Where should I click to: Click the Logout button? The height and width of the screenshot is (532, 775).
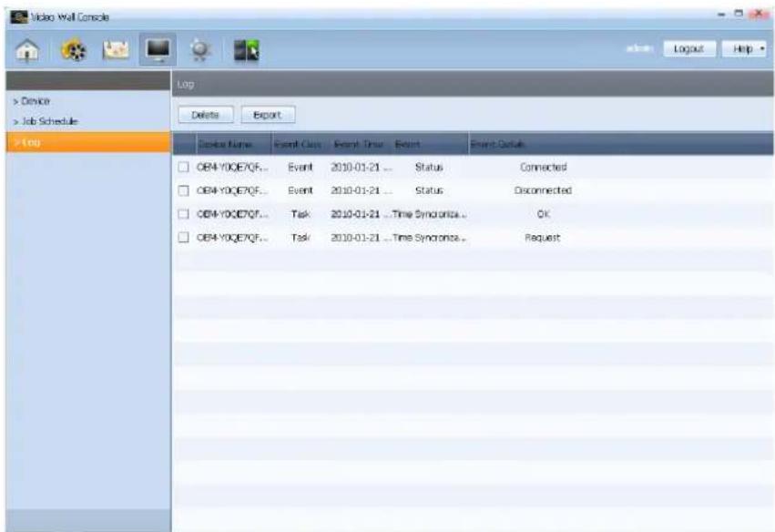(x=688, y=48)
